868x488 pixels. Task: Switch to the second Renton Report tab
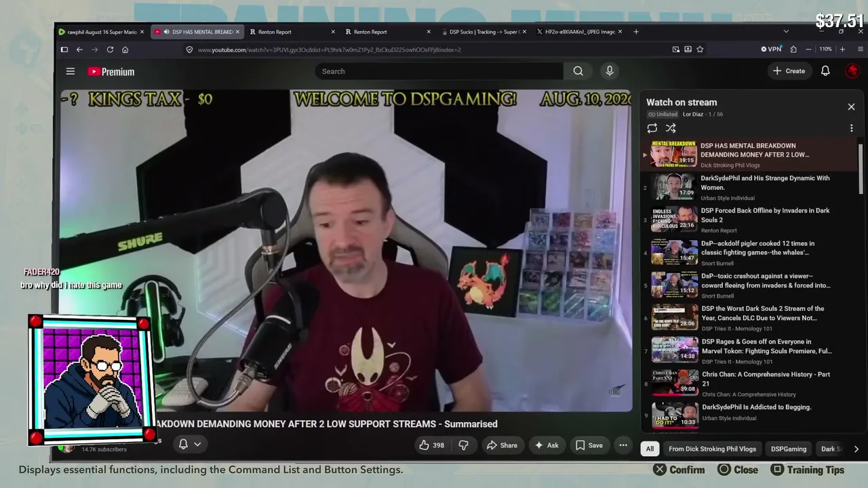tap(387, 32)
